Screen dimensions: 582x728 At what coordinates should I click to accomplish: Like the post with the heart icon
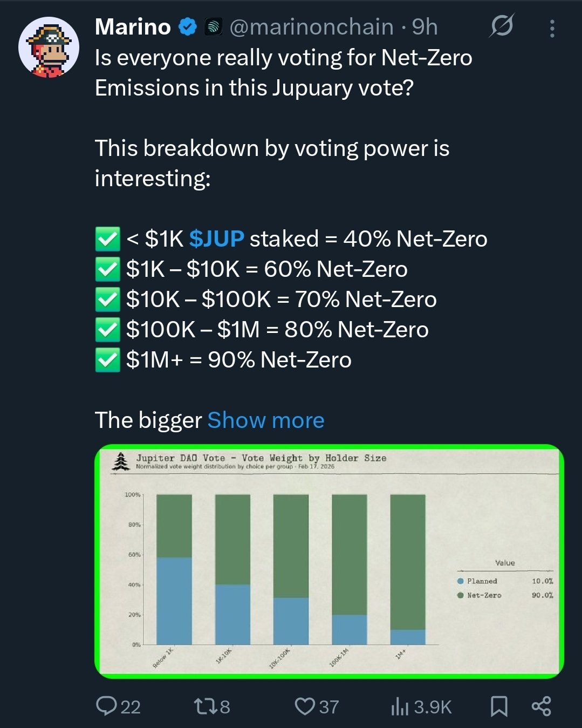305,706
